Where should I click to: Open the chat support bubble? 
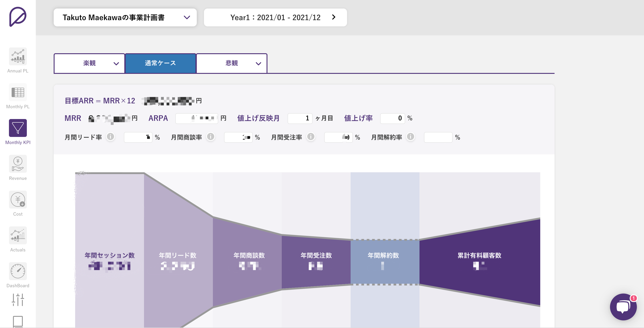tap(623, 307)
